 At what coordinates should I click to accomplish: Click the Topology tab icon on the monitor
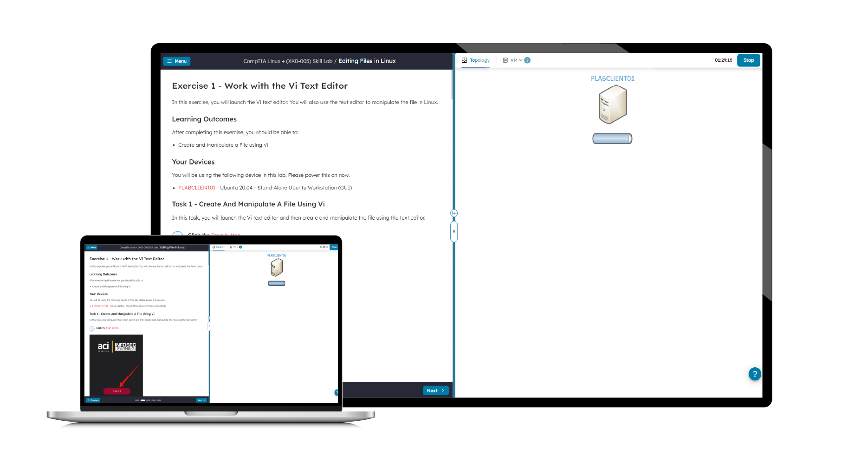pos(465,60)
